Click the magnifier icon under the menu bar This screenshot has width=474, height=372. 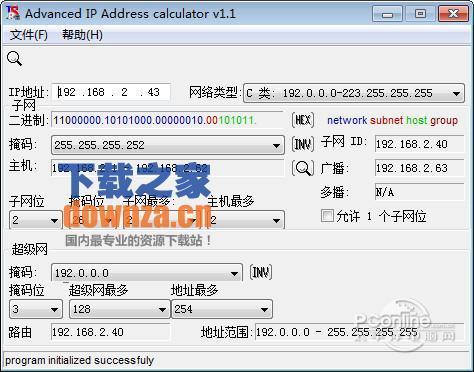pyautogui.click(x=14, y=59)
